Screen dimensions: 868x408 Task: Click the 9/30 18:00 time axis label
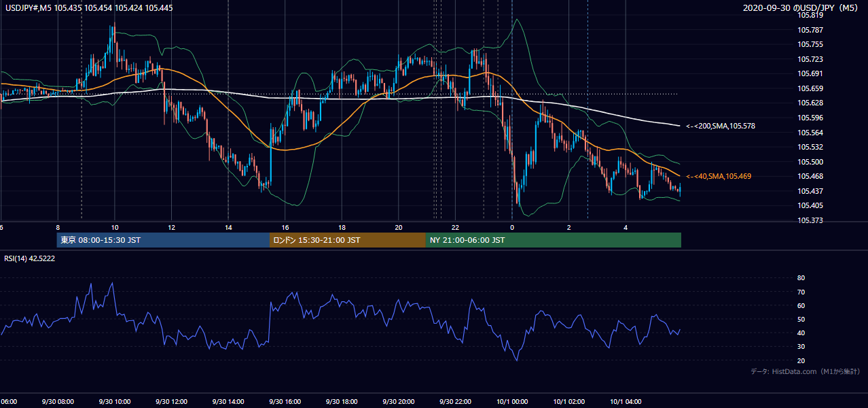[341, 402]
